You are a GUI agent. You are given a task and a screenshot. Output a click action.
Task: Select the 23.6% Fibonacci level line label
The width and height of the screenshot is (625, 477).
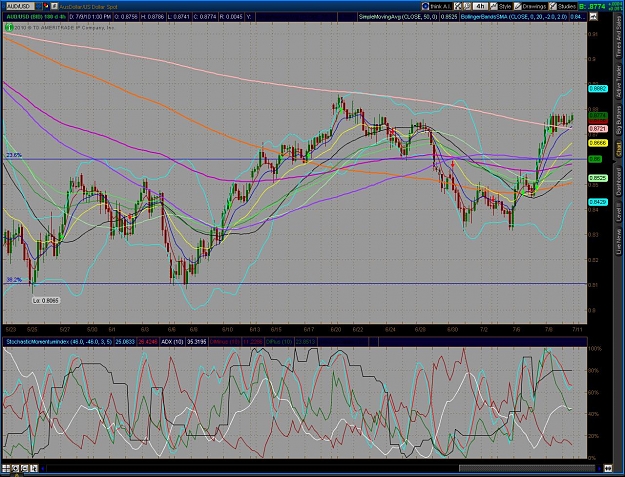coord(14,155)
